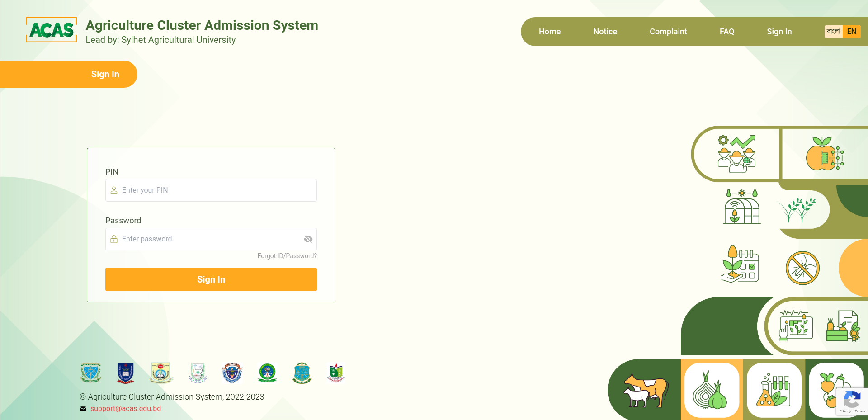Open reCAPTCHA Privacy link
This screenshot has width=868, height=420.
845,411
